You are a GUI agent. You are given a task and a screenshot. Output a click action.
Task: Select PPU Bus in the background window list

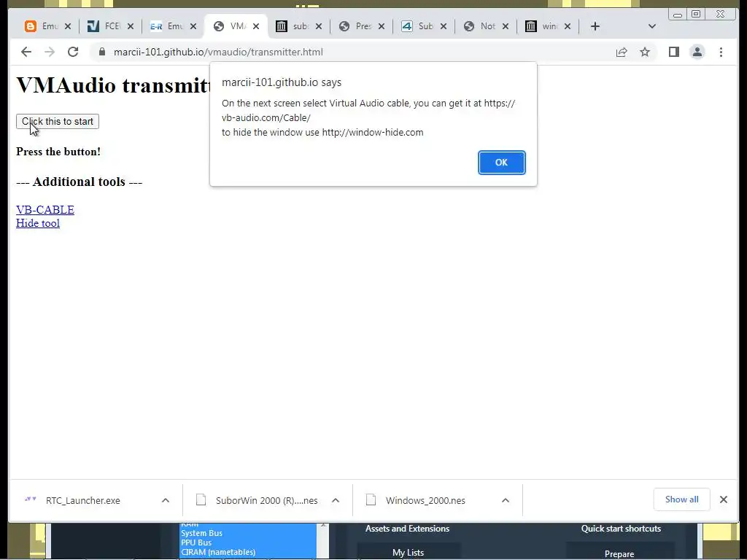click(196, 542)
